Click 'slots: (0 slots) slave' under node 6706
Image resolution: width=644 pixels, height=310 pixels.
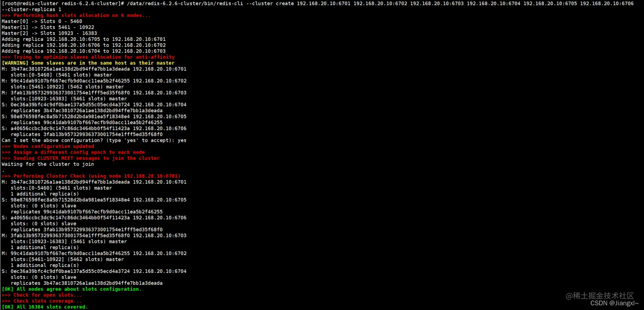point(43,224)
